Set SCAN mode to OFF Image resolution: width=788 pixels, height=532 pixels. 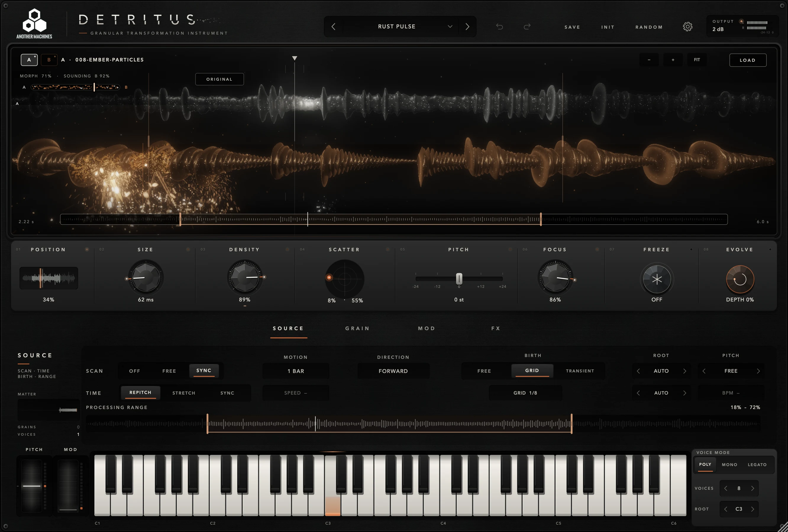coord(135,371)
